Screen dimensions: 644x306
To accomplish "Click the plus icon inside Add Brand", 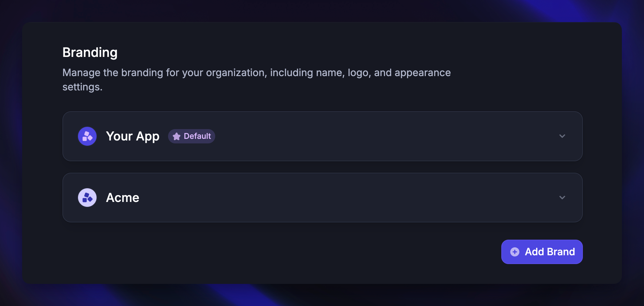I will coord(515,252).
